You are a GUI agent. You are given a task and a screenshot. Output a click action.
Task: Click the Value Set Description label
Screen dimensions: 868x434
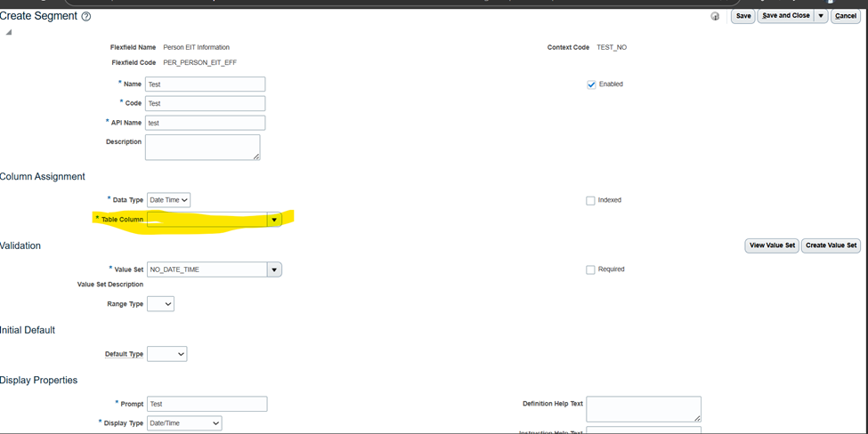click(x=110, y=285)
